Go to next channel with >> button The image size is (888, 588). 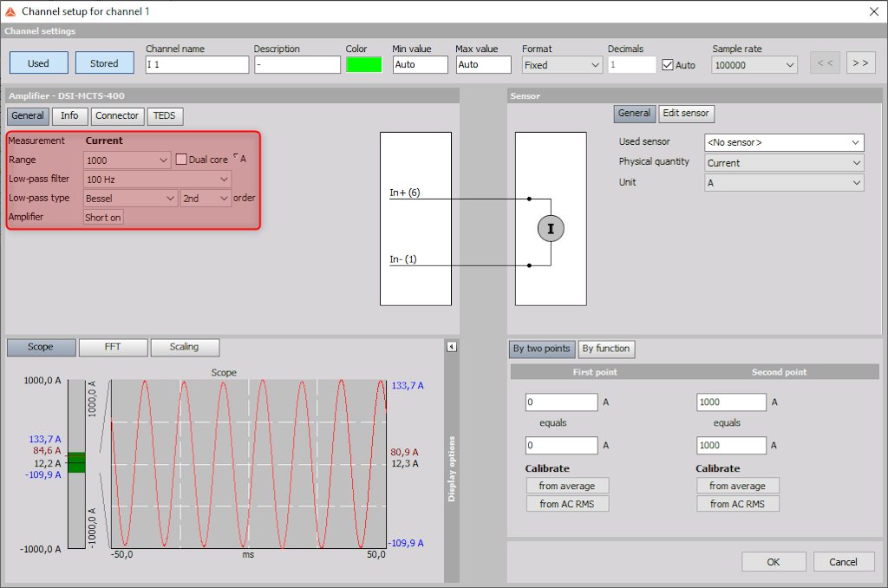[x=860, y=63]
